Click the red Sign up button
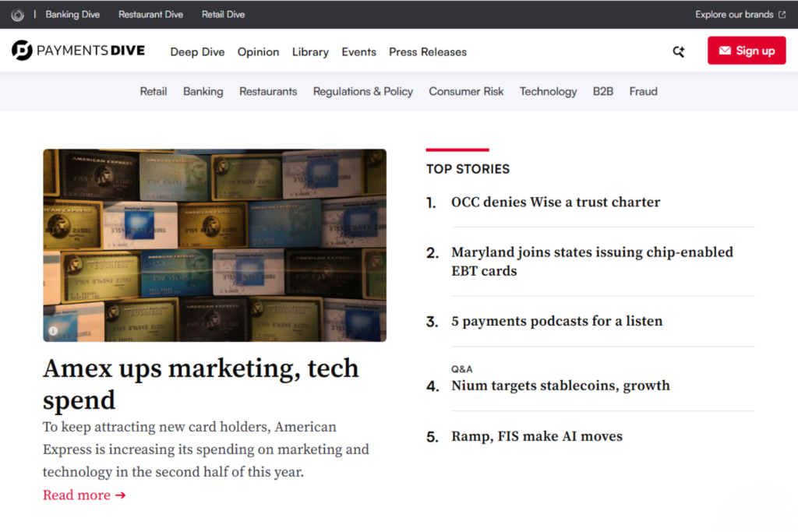 [746, 51]
